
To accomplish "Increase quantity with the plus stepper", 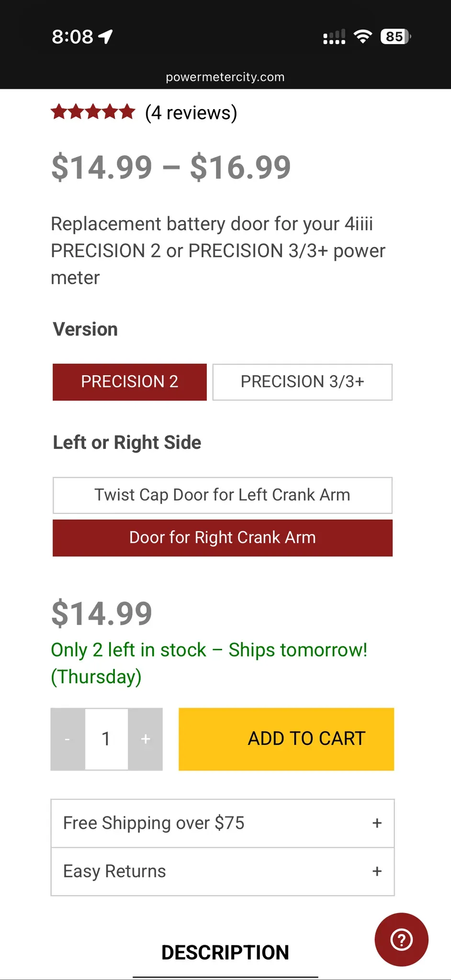I will coord(146,739).
